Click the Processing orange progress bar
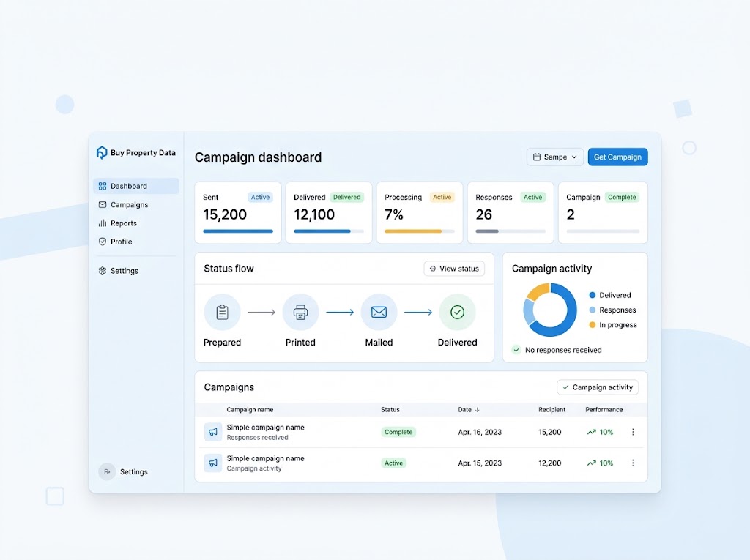This screenshot has height=560, width=750. [x=420, y=231]
